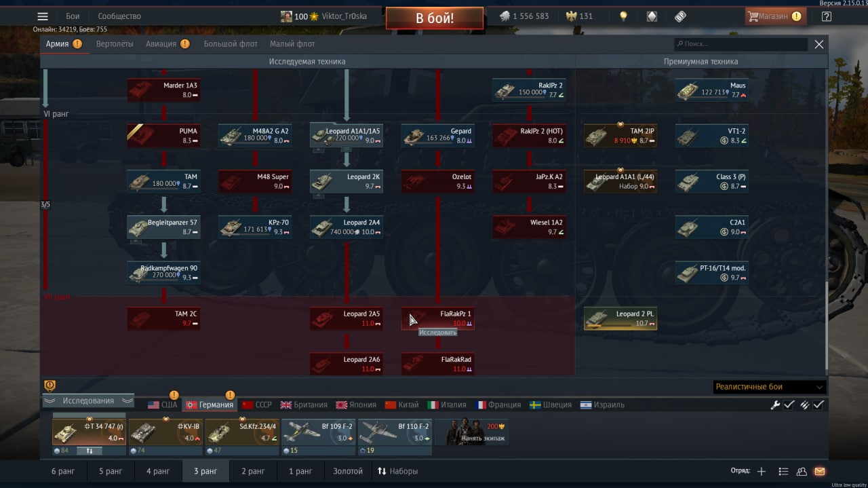
Task: Select the Китай nation tab
Action: tap(401, 405)
